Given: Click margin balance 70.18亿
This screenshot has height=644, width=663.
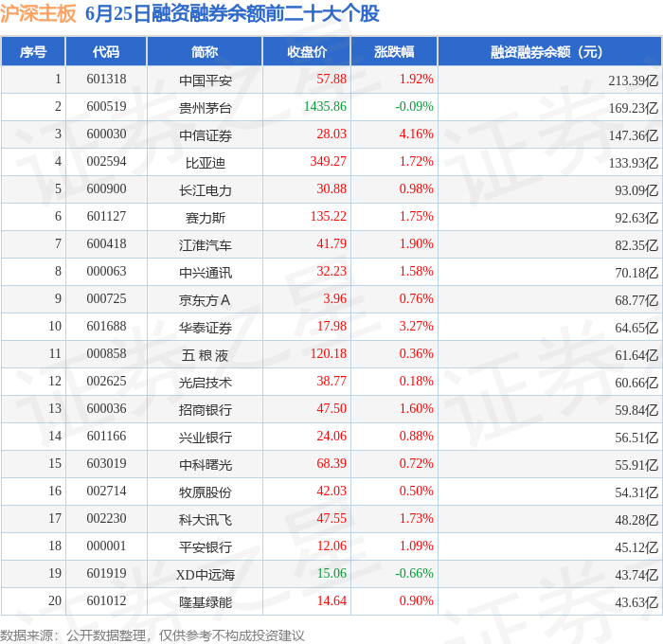Looking at the screenshot, I should point(636,273).
